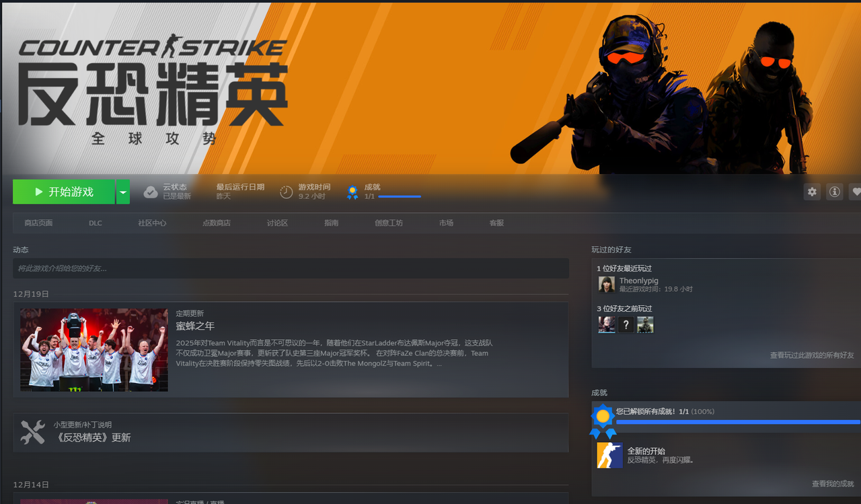Image resolution: width=861 pixels, height=504 pixels.
Task: Click the Theonlypig friend name
Action: pyautogui.click(x=638, y=280)
